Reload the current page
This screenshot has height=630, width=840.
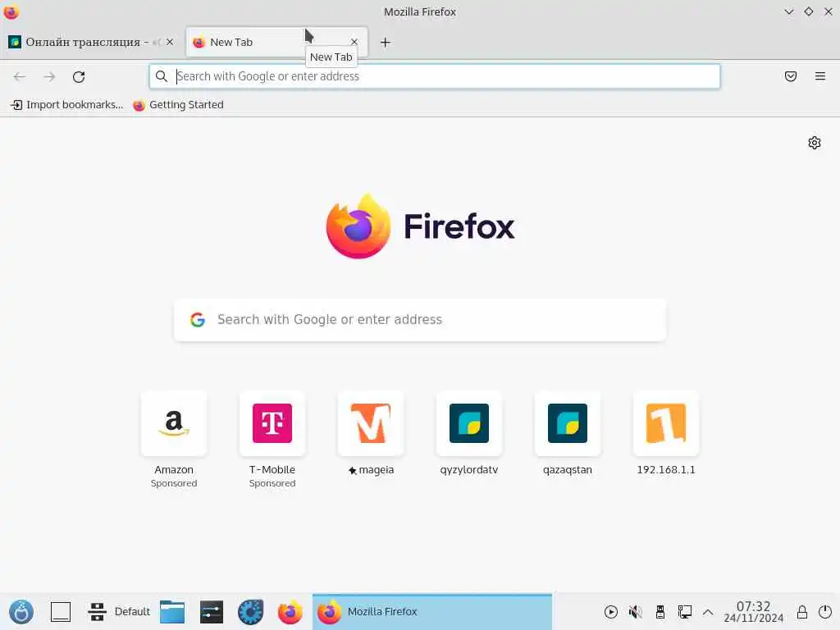click(79, 76)
